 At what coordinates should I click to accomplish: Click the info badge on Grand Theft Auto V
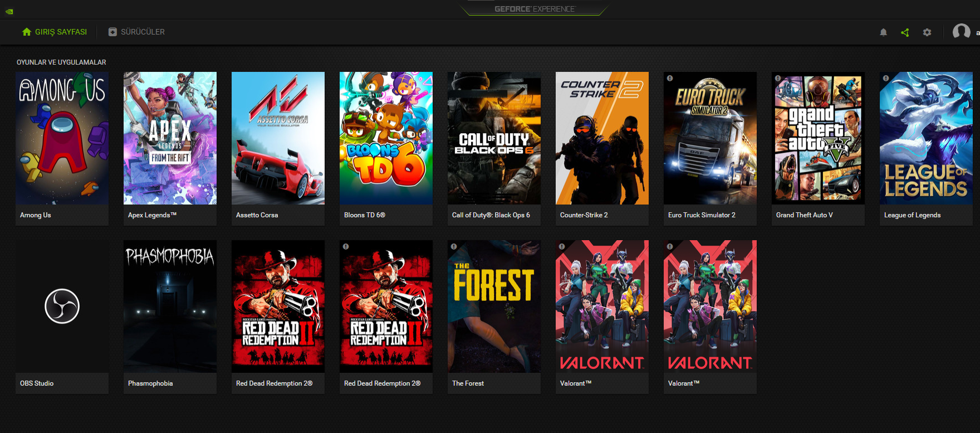(778, 78)
